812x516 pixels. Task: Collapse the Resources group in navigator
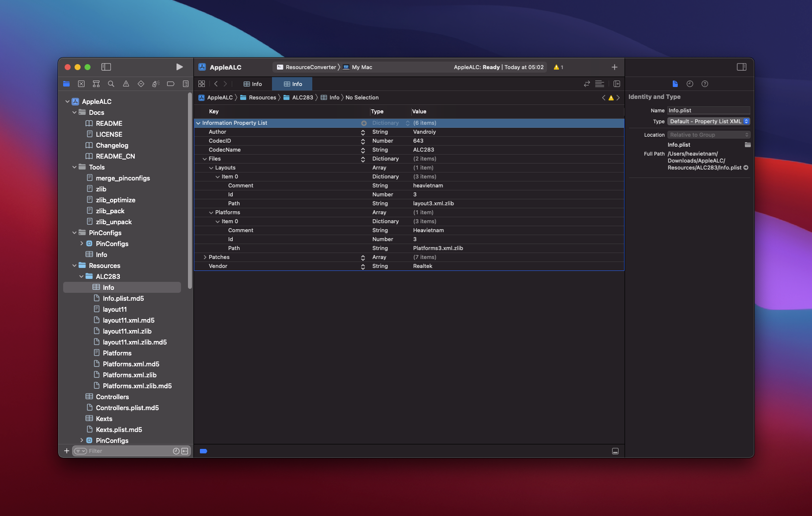pos(75,265)
